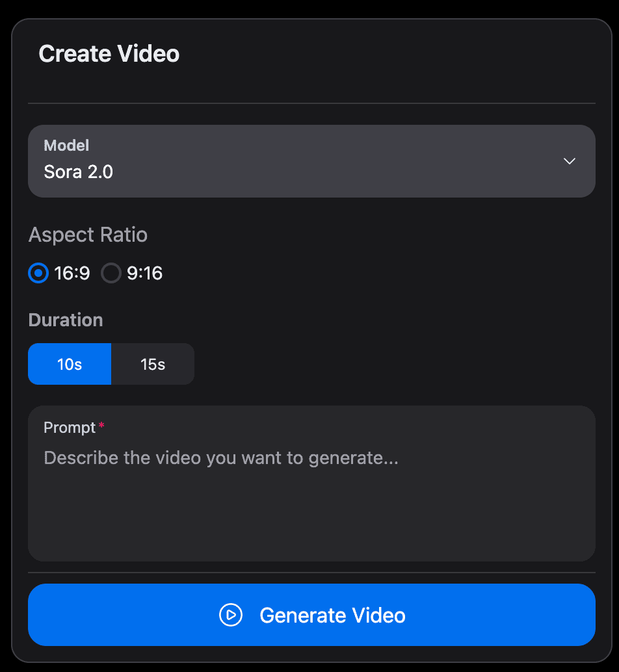This screenshot has width=619, height=672.
Task: Click the red required asterisk next to Prompt
Action: [102, 424]
